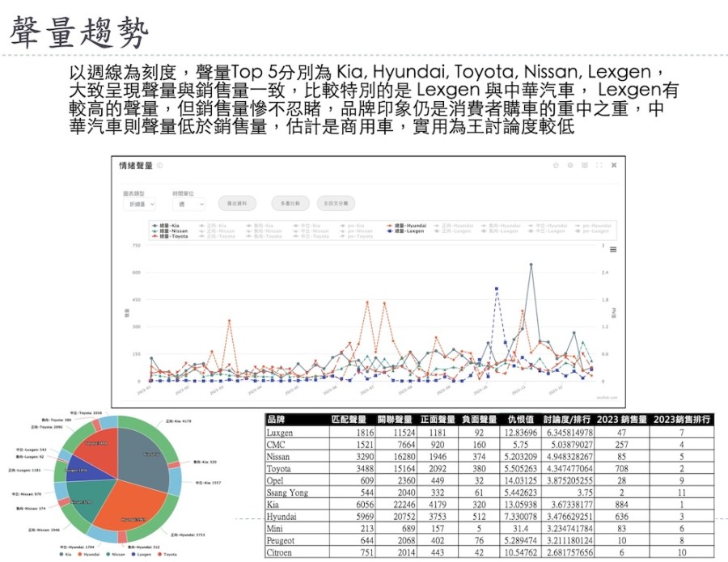
Task: Toggle the 總量-Kia legend series
Action: (x=165, y=226)
